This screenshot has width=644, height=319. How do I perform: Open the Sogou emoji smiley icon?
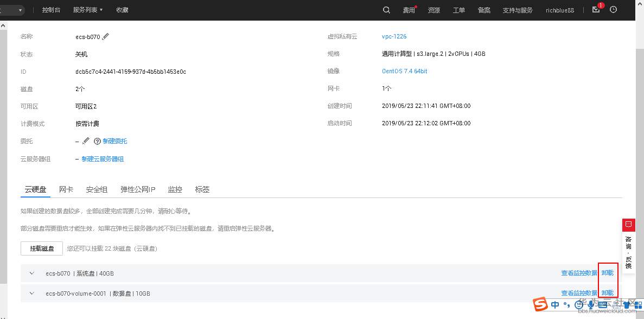[x=579, y=305]
